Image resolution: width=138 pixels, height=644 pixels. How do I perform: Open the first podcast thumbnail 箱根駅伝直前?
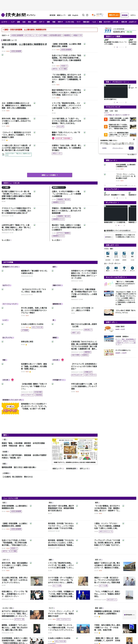point(116,213)
